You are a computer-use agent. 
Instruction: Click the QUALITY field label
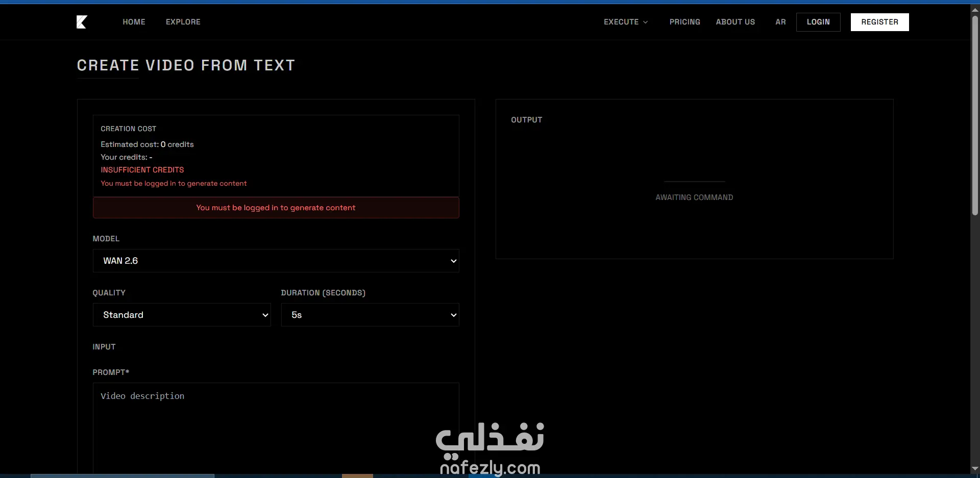pos(109,293)
